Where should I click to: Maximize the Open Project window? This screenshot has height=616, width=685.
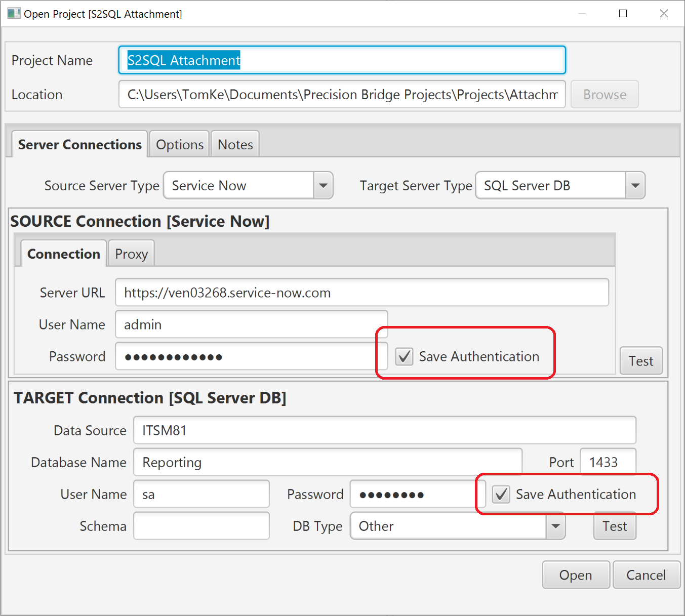coord(623,14)
